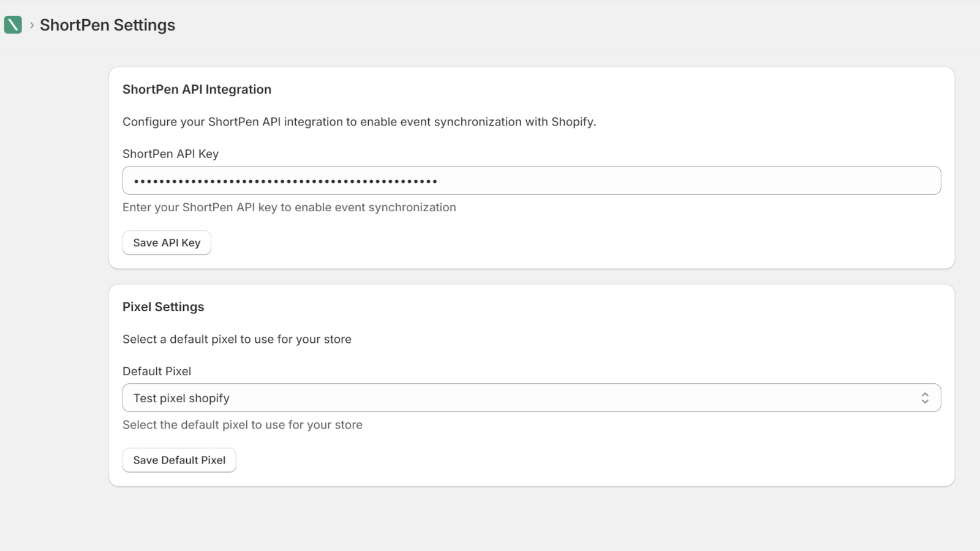Click the pixel helper text under the dropdown

tap(243, 424)
